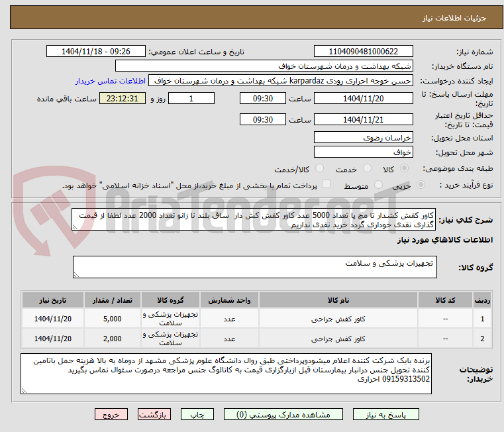This screenshot has width=504, height=432.
Task: Click the بازگشت back button
Action: pyautogui.click(x=154, y=414)
